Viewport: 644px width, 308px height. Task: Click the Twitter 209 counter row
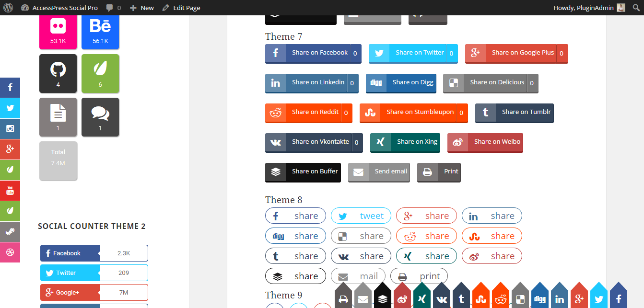94,273
